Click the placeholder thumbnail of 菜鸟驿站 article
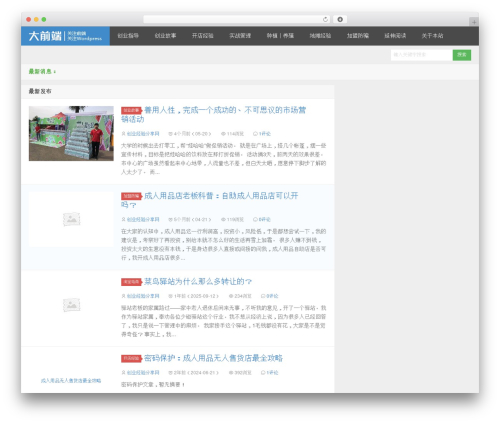The width and height of the screenshot is (500, 423). pyautogui.click(x=71, y=305)
